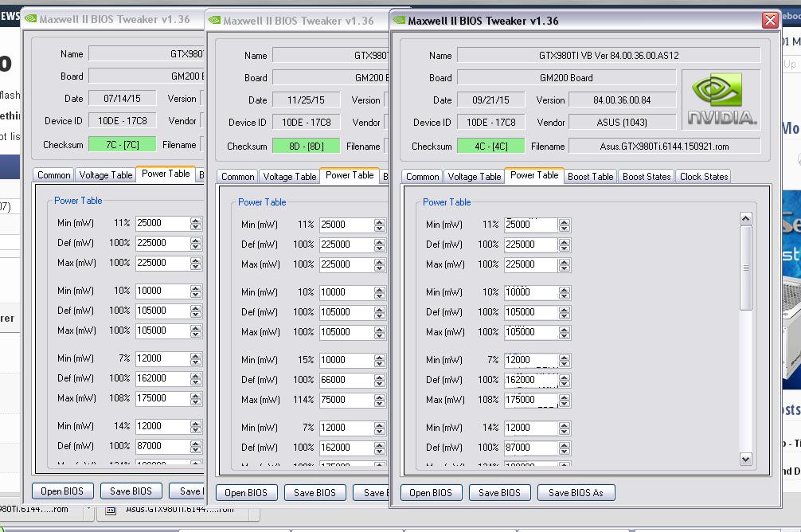Click the Def 162000 value field in the front window

coord(531,380)
